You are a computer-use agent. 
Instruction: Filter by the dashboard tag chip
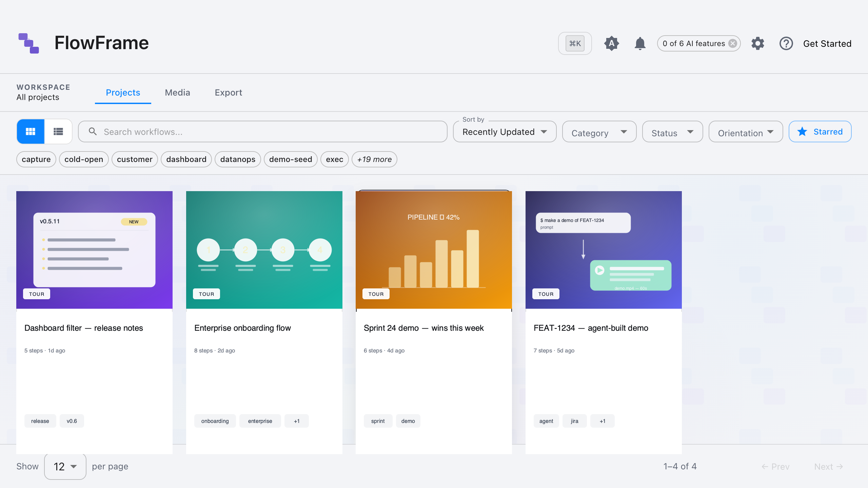pos(186,159)
